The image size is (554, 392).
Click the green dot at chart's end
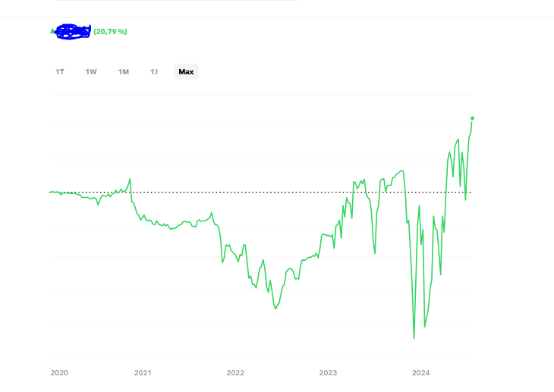click(x=472, y=118)
